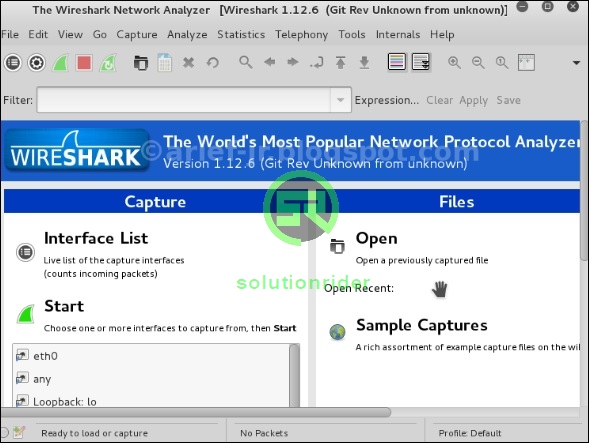589x443 pixels.
Task: Click into the Filter input field
Action: [184, 100]
